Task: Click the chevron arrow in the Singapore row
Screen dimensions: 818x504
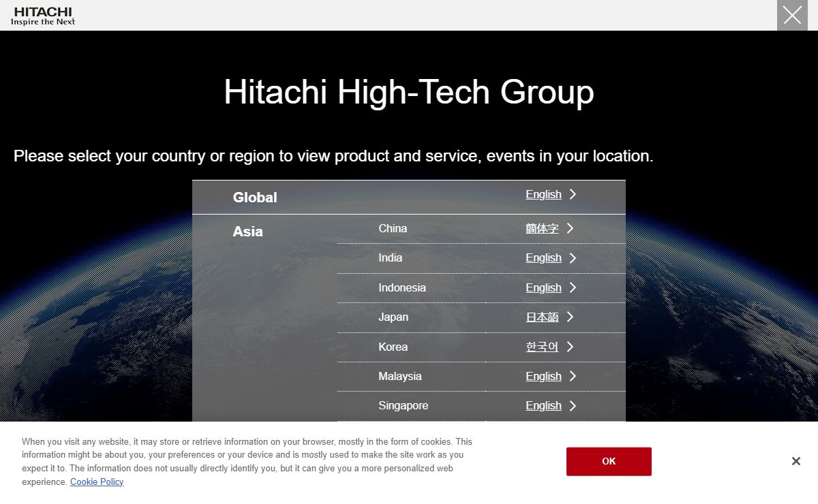Action: (573, 406)
